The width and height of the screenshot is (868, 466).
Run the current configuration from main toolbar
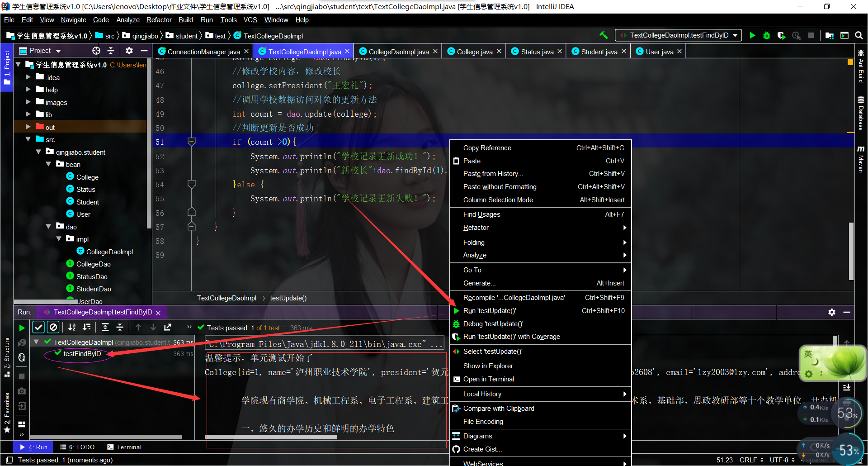click(752, 35)
